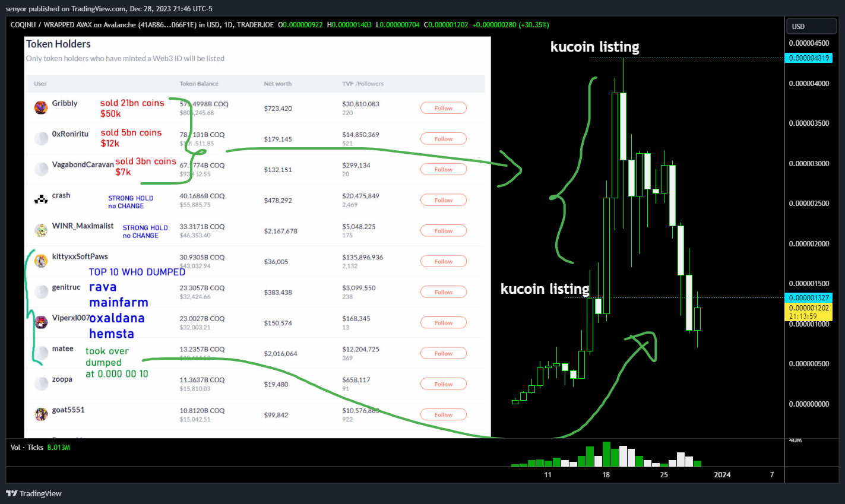Viewport: 845px width, 504px height.
Task: Click token balance 40.1686B COQ
Action: 202,196
